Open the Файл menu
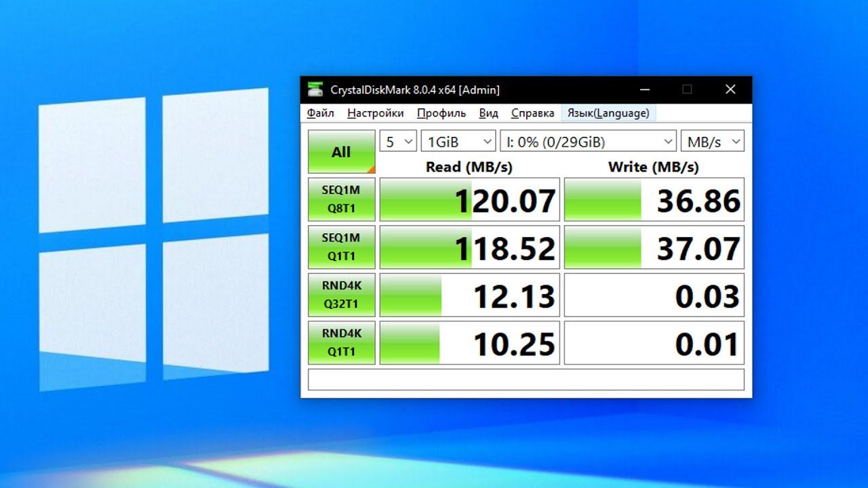Image resolution: width=868 pixels, height=488 pixels. click(x=320, y=113)
